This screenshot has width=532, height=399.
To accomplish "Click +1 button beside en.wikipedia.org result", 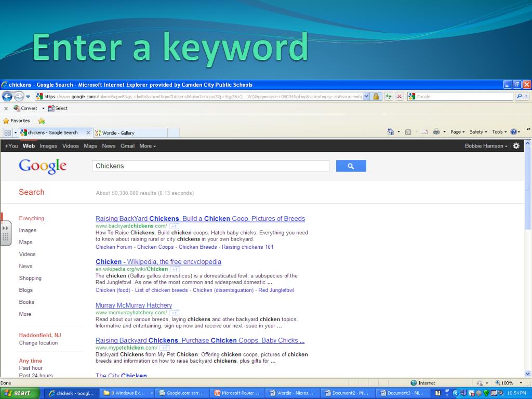I will point(175,269).
